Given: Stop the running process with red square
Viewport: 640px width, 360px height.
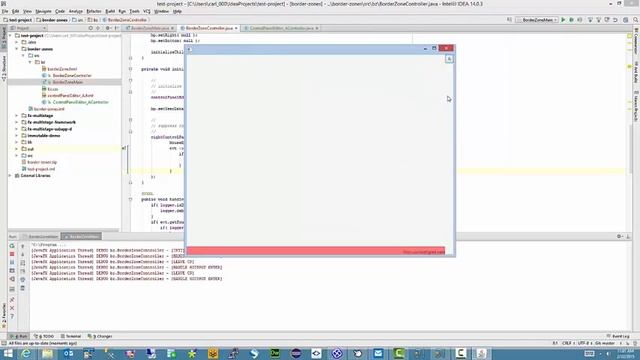Looking at the screenshot, I should click(x=12, y=254).
